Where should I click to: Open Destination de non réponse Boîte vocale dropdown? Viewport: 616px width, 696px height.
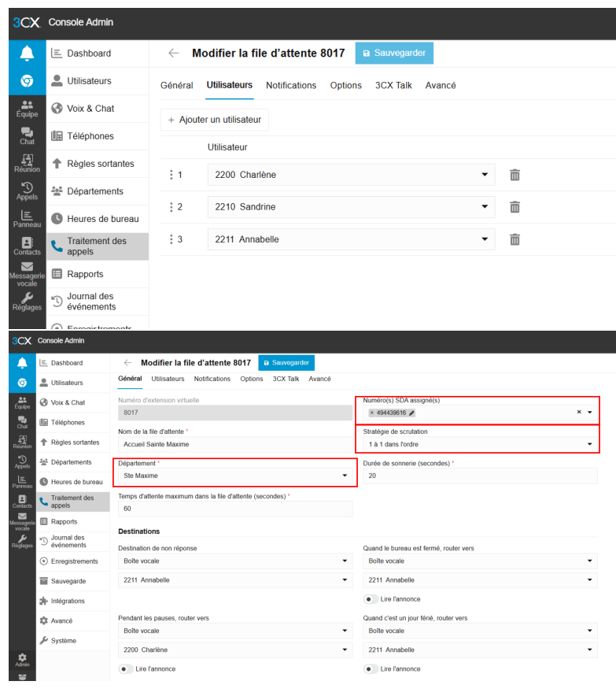coord(235,561)
